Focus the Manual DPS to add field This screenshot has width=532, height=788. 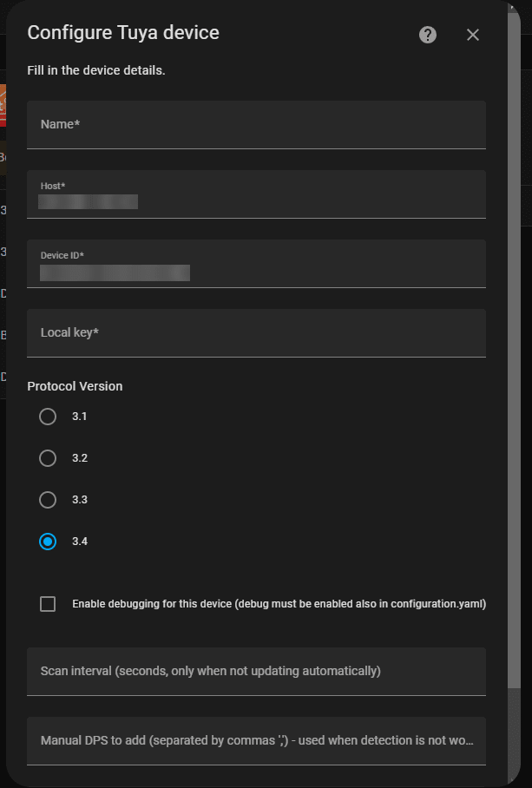coord(256,740)
